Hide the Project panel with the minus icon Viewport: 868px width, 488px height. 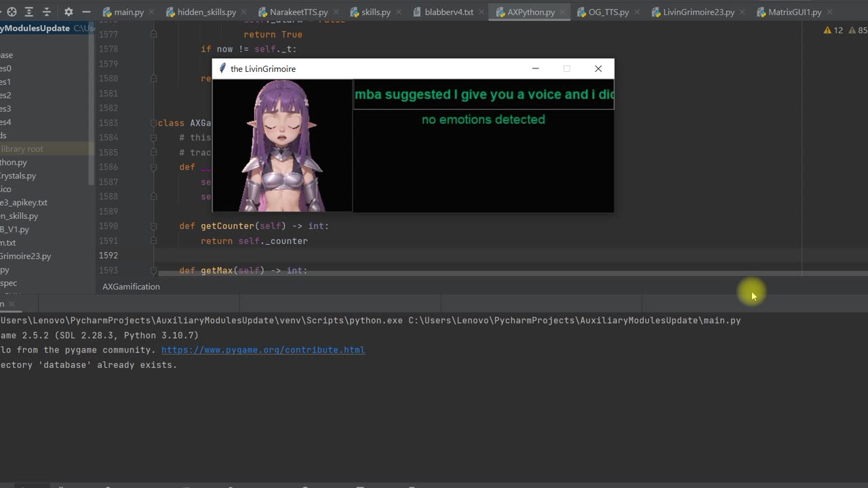pyautogui.click(x=86, y=12)
